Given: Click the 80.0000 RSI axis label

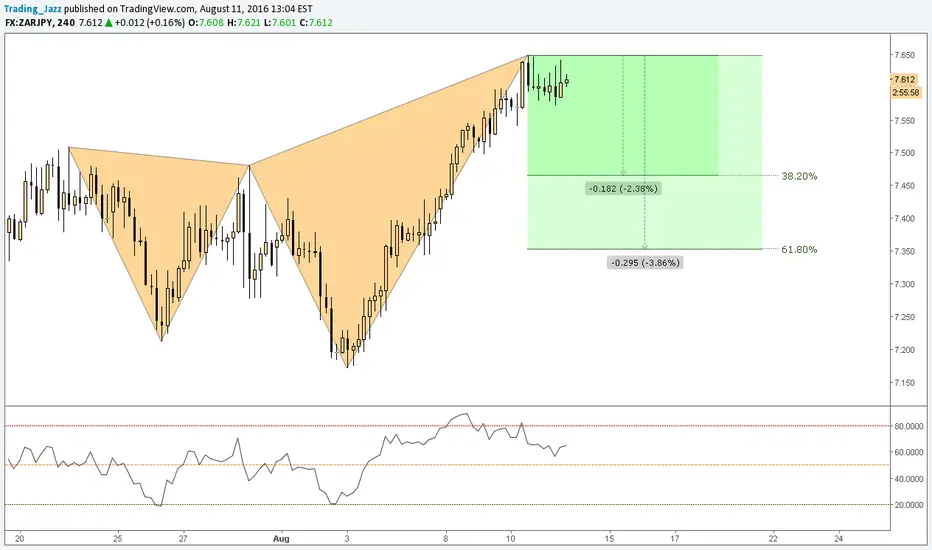Looking at the screenshot, I should coord(909,426).
